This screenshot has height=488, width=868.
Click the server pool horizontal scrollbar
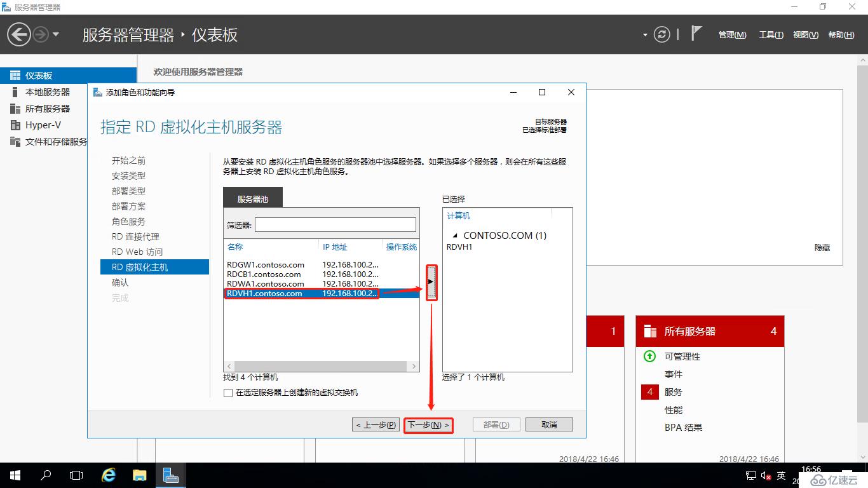coord(321,366)
